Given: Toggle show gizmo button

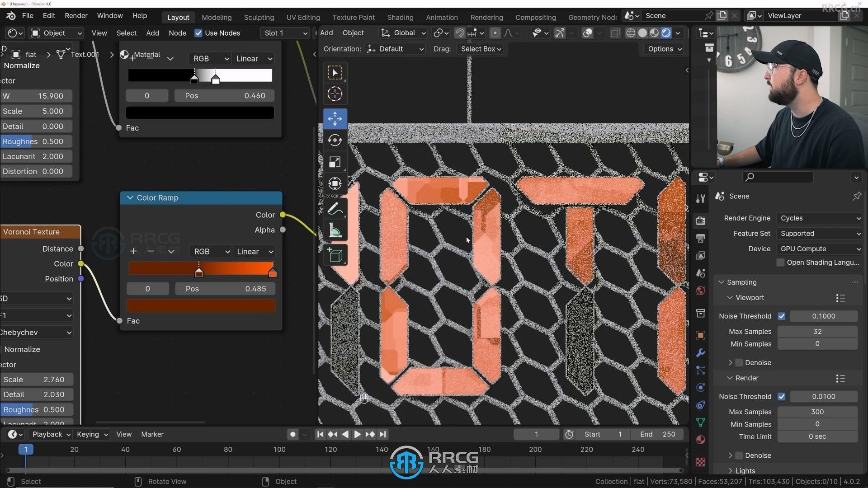Looking at the screenshot, I should (560, 33).
